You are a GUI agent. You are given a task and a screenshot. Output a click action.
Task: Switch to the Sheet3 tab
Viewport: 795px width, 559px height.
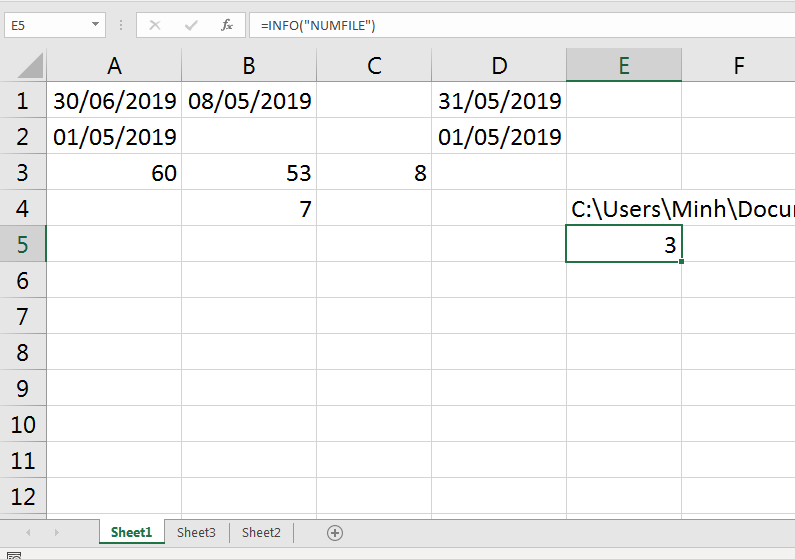click(196, 533)
